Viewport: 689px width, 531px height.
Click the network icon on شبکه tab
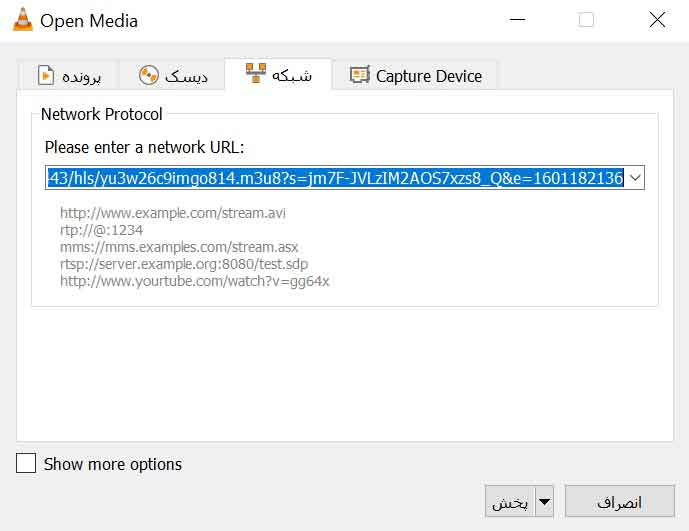coord(256,73)
